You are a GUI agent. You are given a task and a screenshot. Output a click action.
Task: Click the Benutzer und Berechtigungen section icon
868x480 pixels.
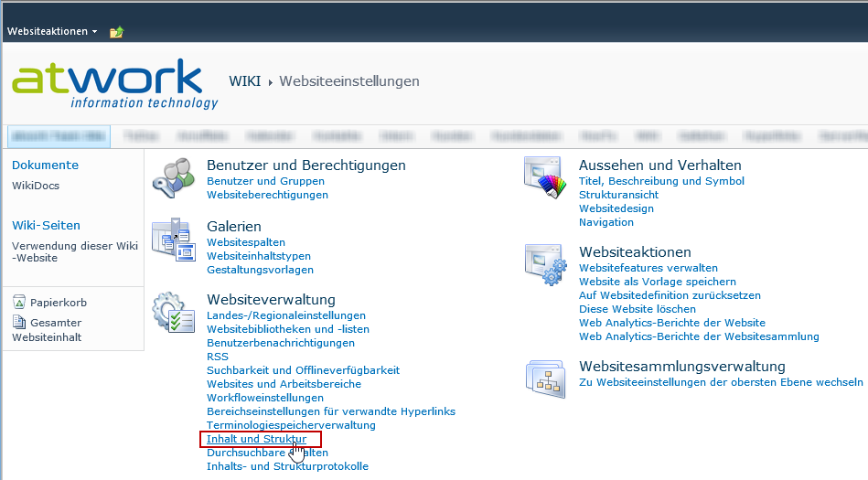[x=173, y=177]
